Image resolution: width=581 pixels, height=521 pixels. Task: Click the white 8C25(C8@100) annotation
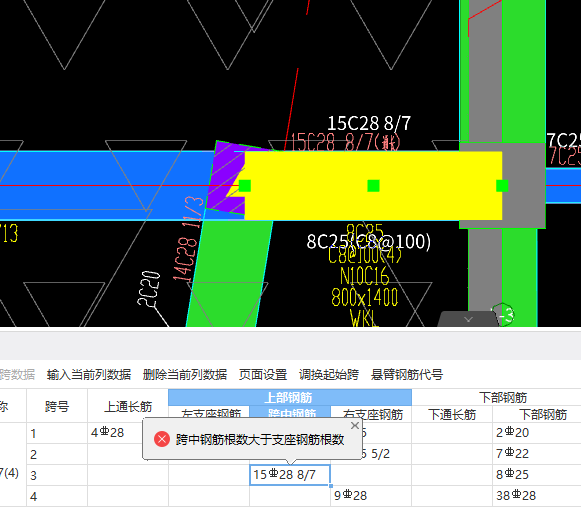[x=369, y=242]
